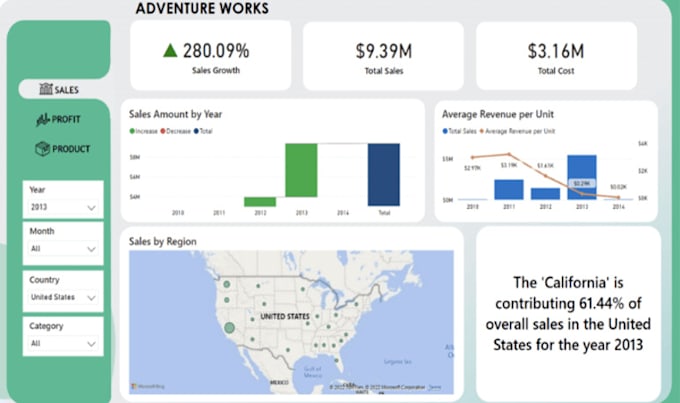Click the Total Sales legend item
Image resolution: width=680 pixels, height=403 pixels.
(x=459, y=131)
